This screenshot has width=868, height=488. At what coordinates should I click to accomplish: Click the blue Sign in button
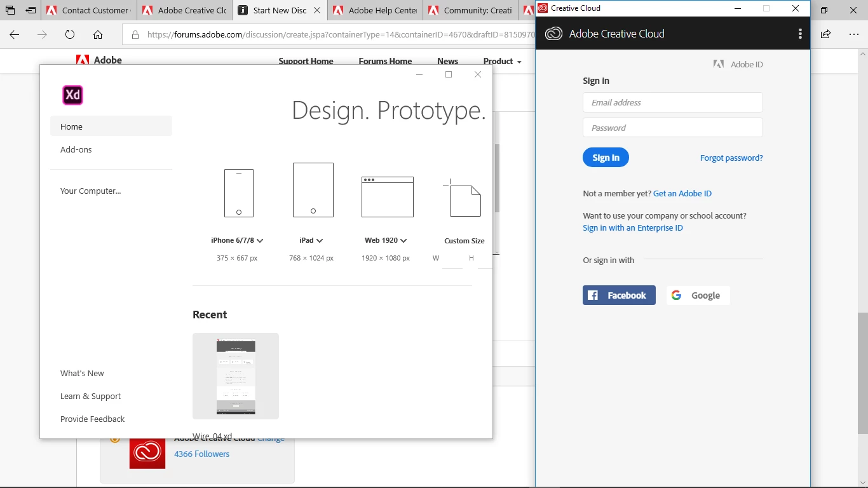pos(606,158)
